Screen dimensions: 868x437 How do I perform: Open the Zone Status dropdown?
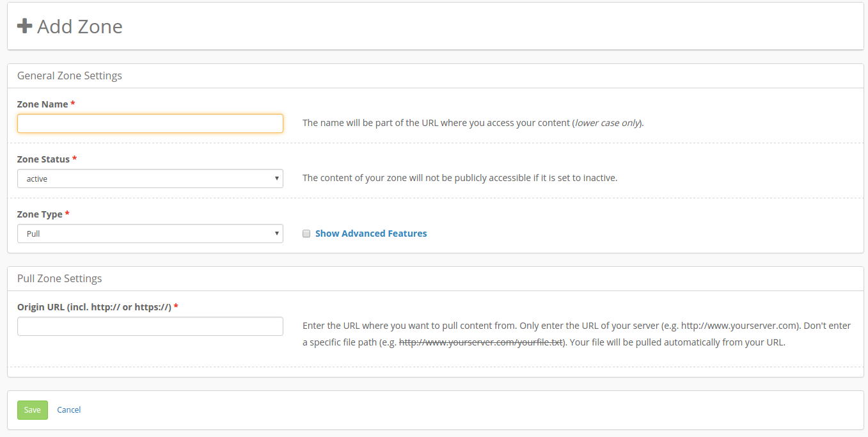tap(150, 179)
